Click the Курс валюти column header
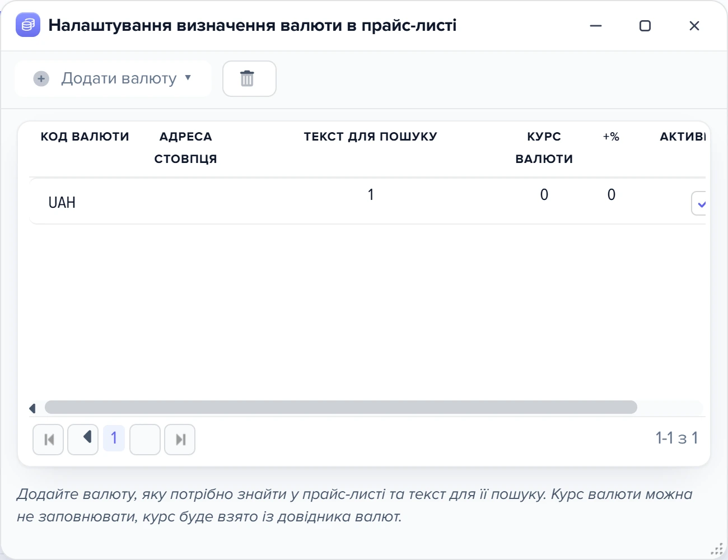The height and width of the screenshot is (560, 728). [x=544, y=148]
